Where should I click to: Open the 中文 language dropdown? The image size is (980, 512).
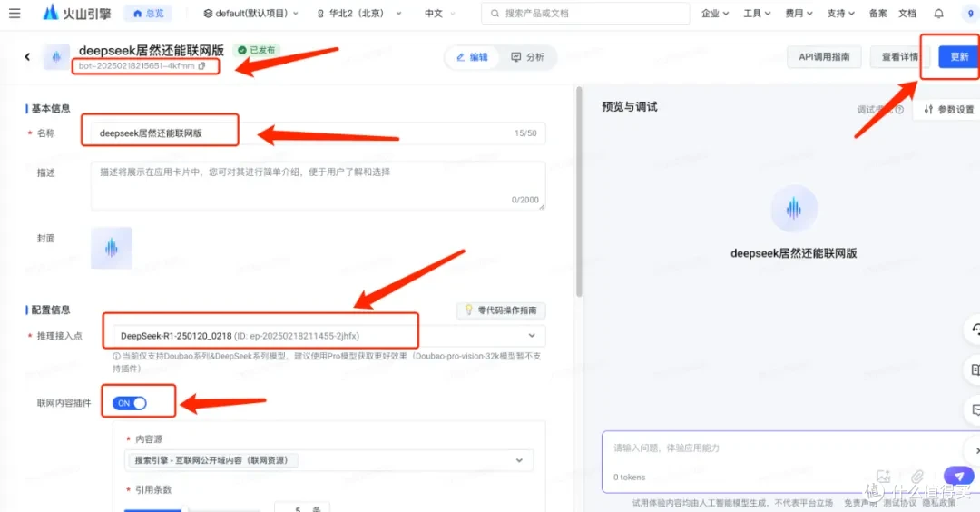(x=439, y=13)
